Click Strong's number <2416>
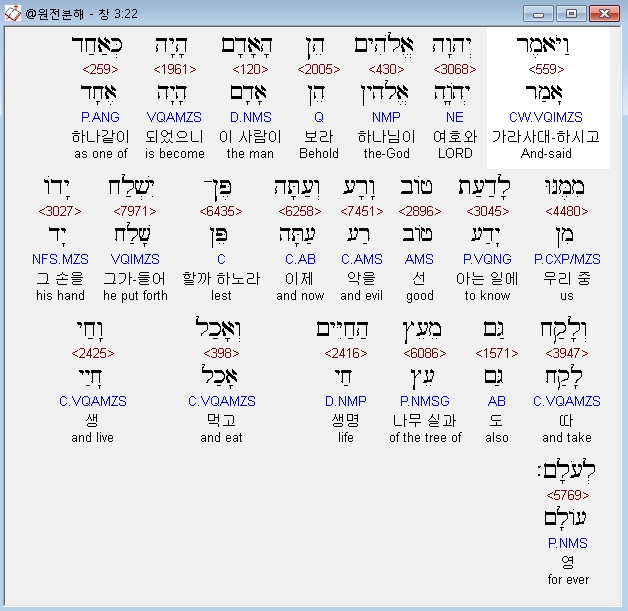628x611 pixels. 346,353
